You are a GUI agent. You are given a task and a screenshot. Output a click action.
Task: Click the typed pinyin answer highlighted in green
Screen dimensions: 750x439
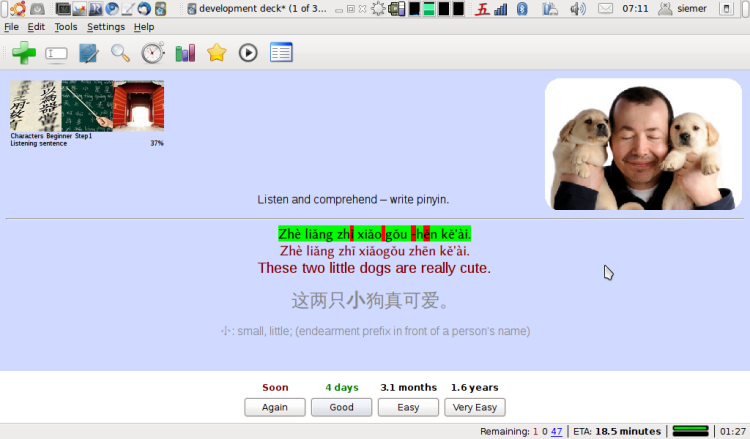(x=375, y=234)
